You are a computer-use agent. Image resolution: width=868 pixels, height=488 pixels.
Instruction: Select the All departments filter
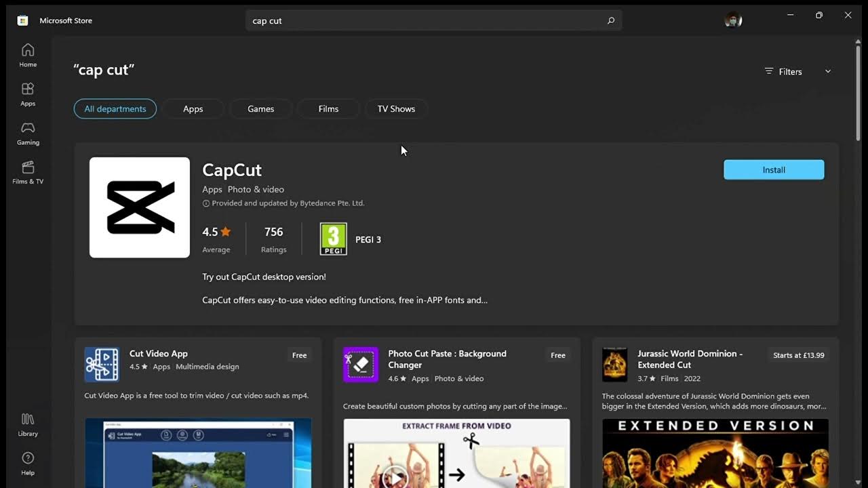click(115, 108)
